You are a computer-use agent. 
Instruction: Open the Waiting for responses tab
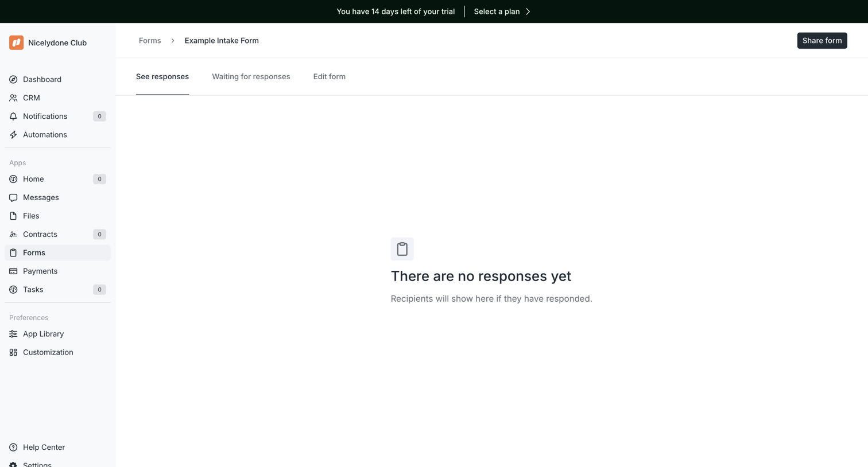tap(251, 76)
